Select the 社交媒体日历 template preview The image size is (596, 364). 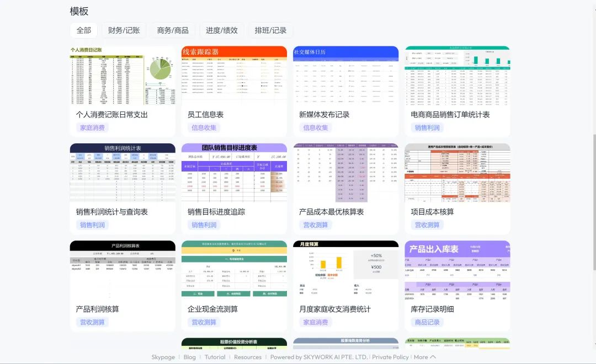point(345,76)
